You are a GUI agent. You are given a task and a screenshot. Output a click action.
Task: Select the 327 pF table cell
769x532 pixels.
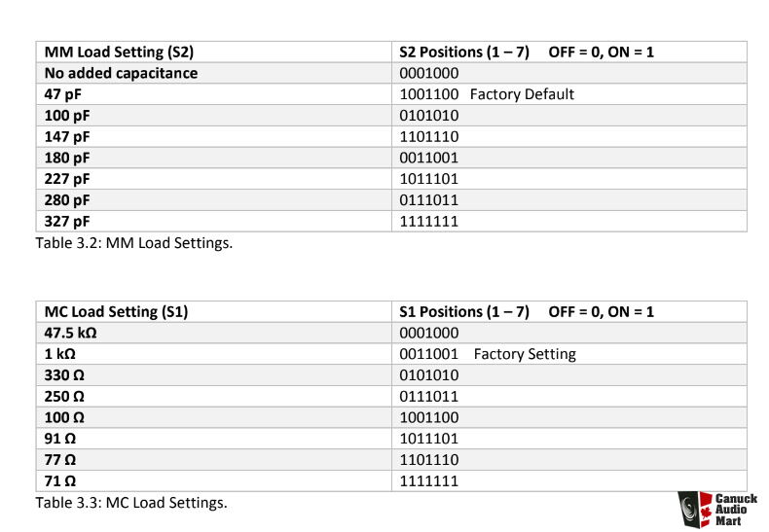coord(214,221)
